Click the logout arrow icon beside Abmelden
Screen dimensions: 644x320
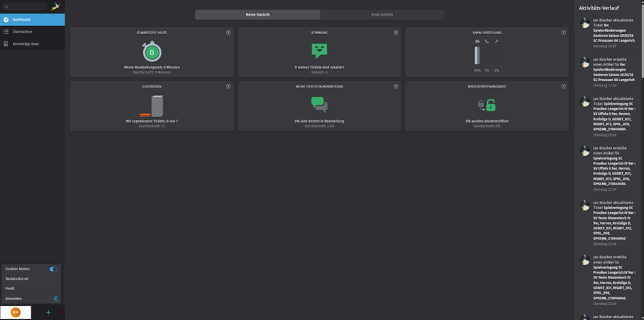pos(55,299)
